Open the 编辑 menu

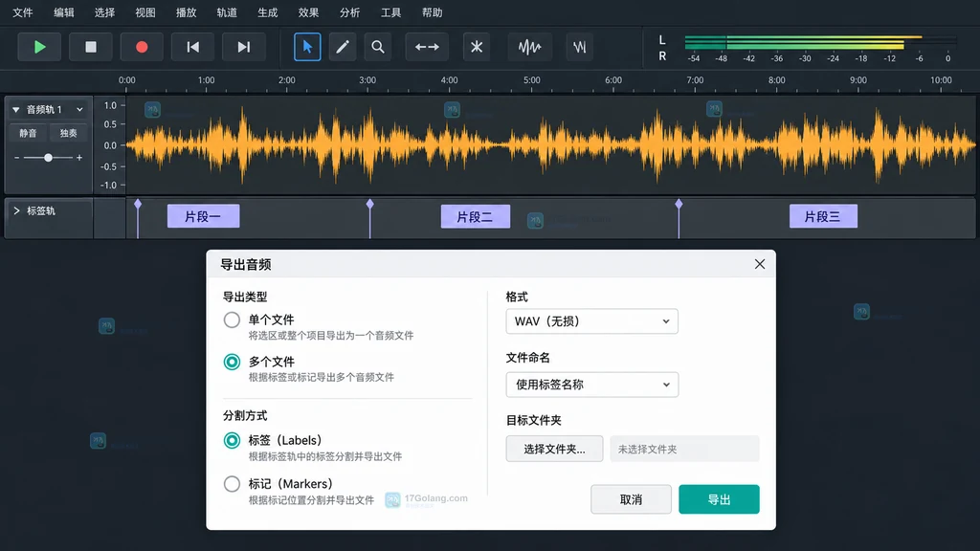(64, 12)
